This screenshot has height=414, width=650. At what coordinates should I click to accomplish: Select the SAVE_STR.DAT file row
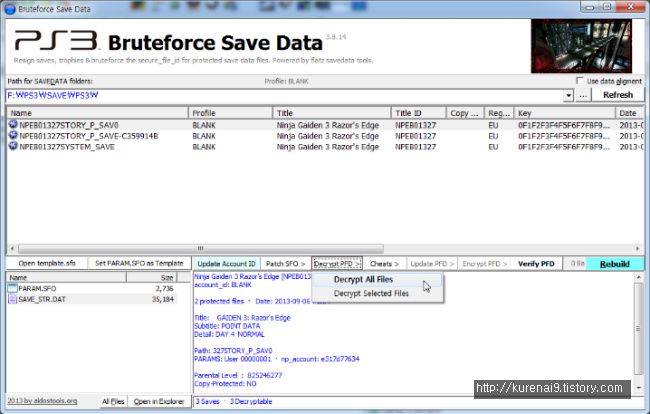[92, 299]
